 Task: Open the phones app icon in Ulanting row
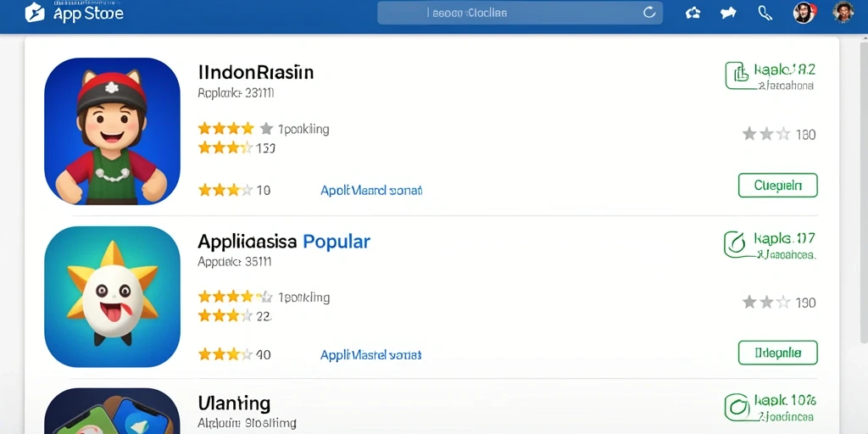point(112,411)
